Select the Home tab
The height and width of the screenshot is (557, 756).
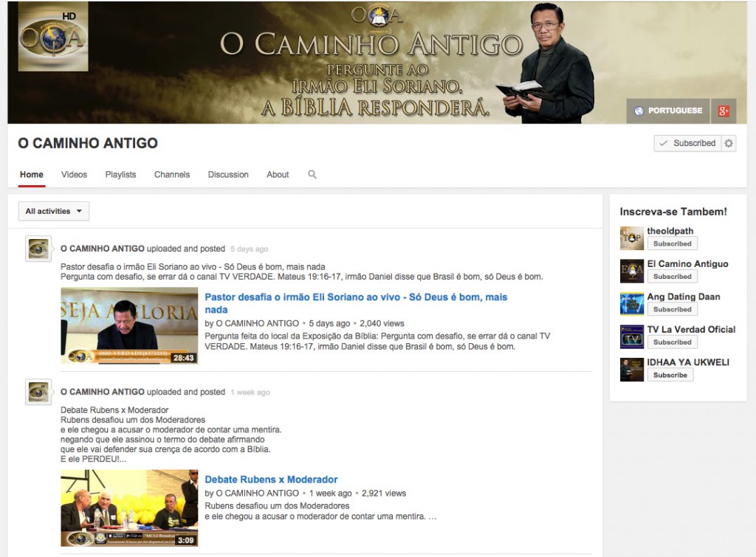click(31, 174)
